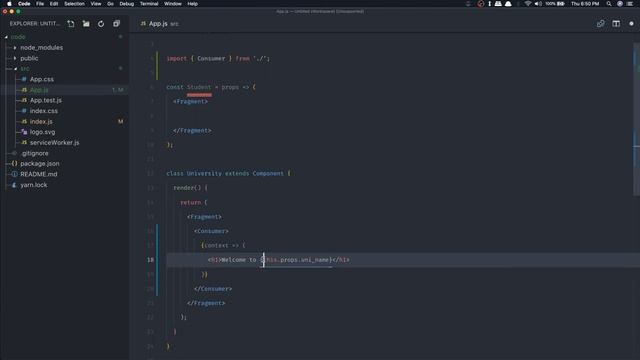Click the import Consumer code line
Viewport: 640px width, 360px height.
(218, 58)
